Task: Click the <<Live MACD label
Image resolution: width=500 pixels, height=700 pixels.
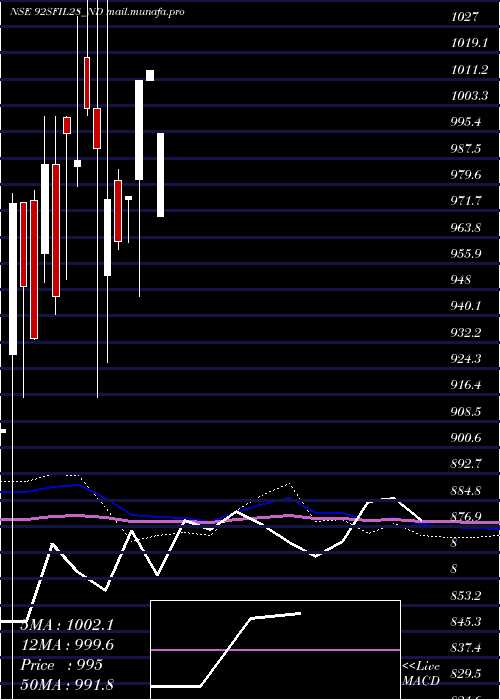Action: click(421, 674)
